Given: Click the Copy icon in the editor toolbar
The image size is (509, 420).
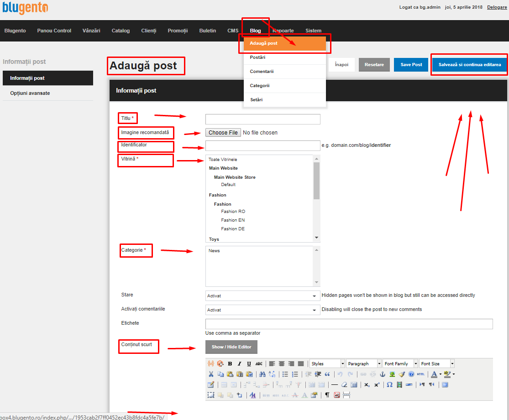Looking at the screenshot, I should (220, 374).
